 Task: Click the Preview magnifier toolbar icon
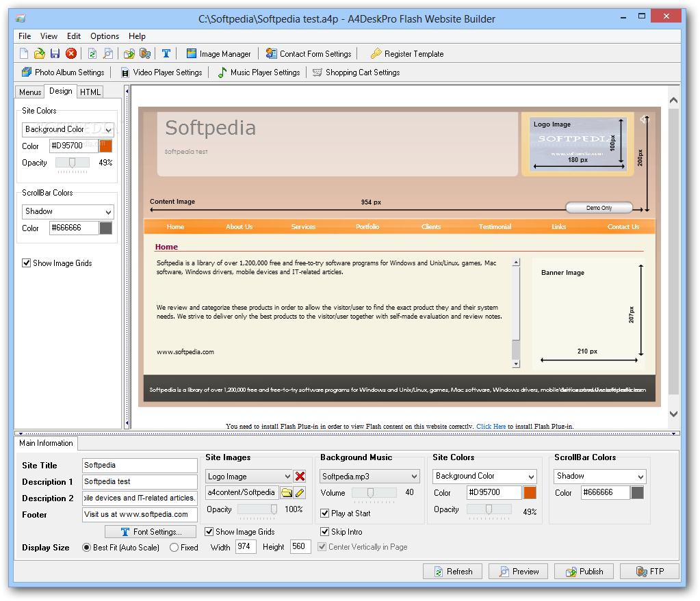click(108, 53)
